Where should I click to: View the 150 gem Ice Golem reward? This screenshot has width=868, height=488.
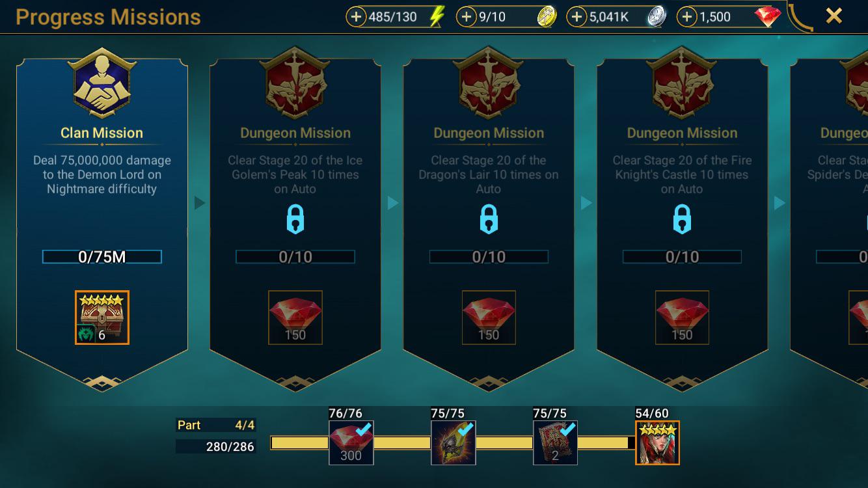295,318
